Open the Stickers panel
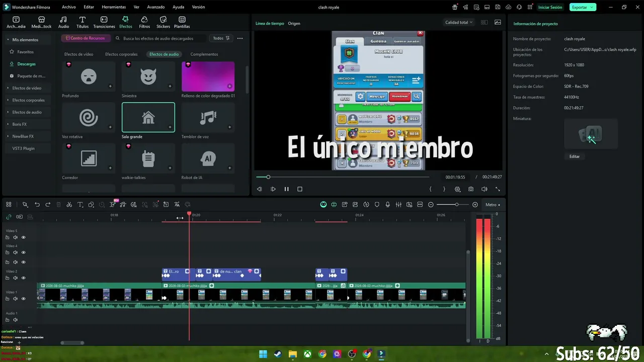Viewport: 644px width, 362px height. pos(163,22)
